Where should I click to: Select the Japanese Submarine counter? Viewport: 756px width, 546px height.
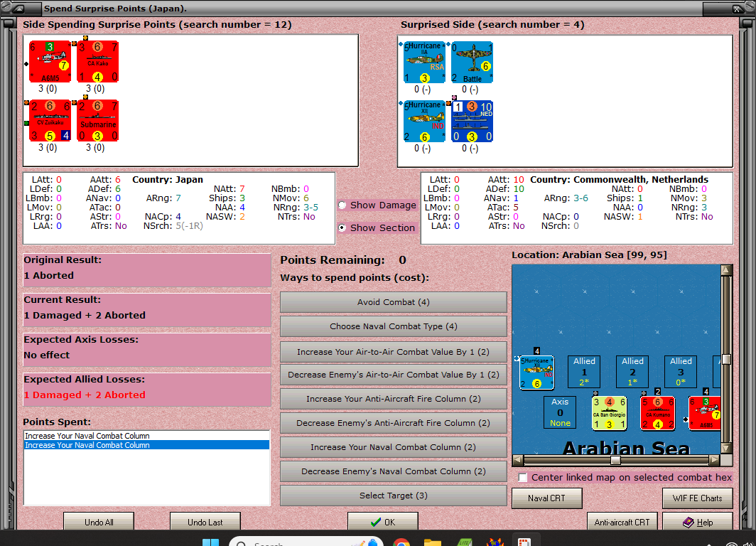98,121
